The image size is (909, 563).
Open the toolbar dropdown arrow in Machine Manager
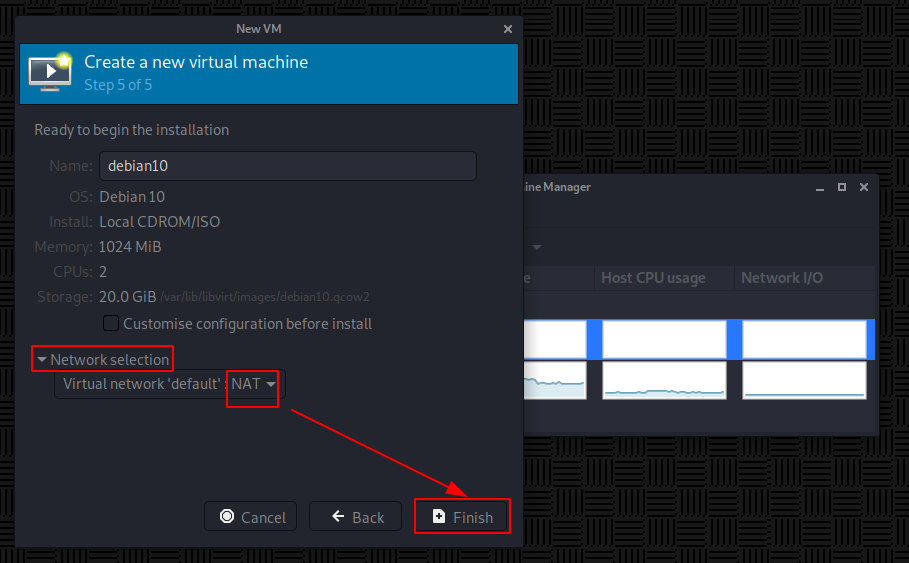pyautogui.click(x=537, y=247)
